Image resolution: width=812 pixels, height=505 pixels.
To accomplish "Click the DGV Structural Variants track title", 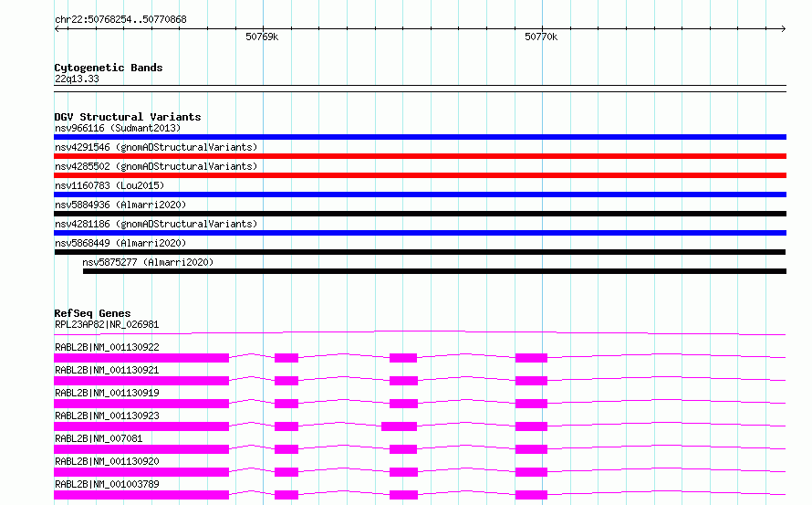I will [x=128, y=117].
